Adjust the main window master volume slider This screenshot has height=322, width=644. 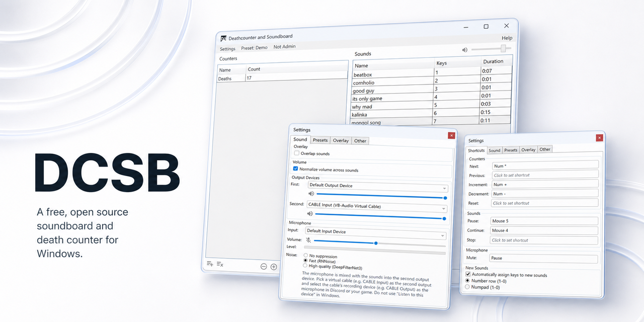tap(491, 49)
